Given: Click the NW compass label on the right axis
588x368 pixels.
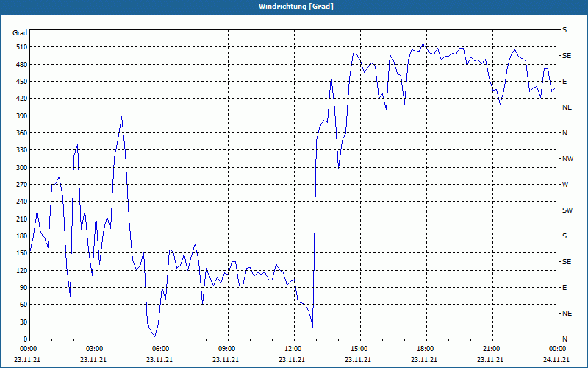Looking at the screenshot, I should (567, 159).
